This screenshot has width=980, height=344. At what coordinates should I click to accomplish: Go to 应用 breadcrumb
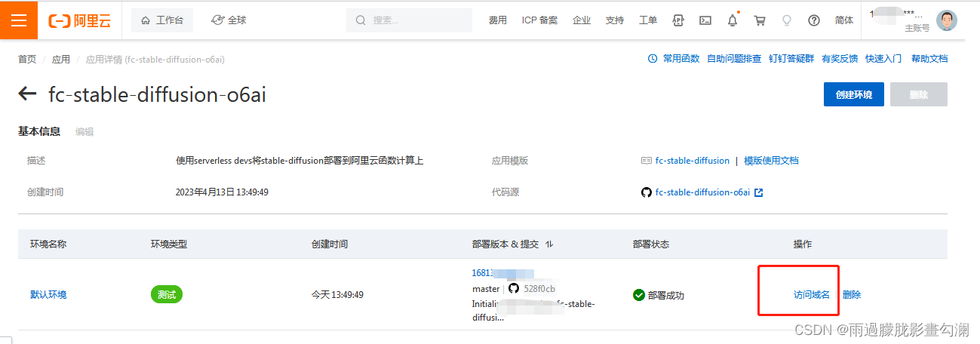61,59
